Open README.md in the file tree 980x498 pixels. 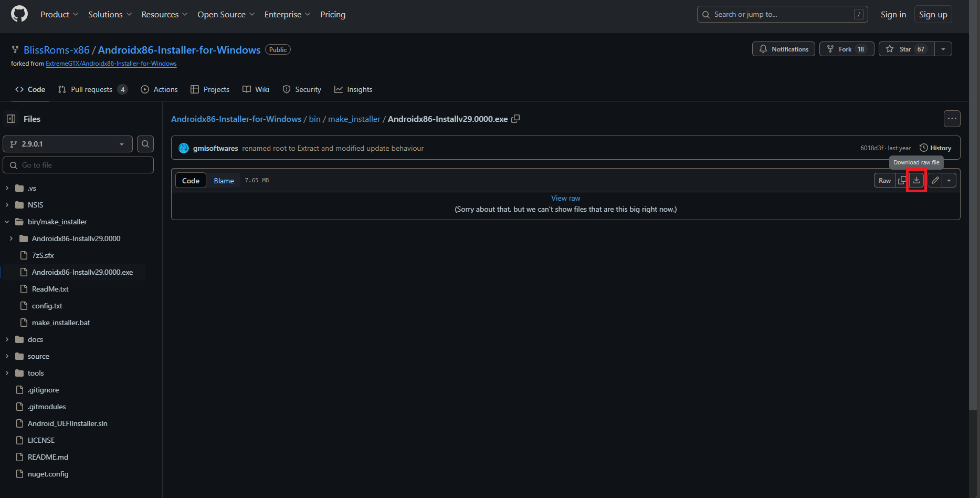(x=48, y=457)
